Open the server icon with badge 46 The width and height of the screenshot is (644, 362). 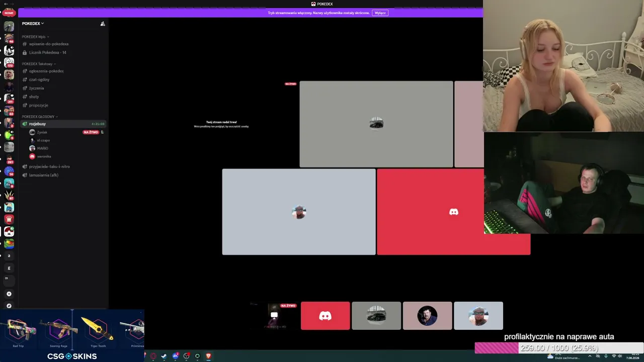click(9, 38)
